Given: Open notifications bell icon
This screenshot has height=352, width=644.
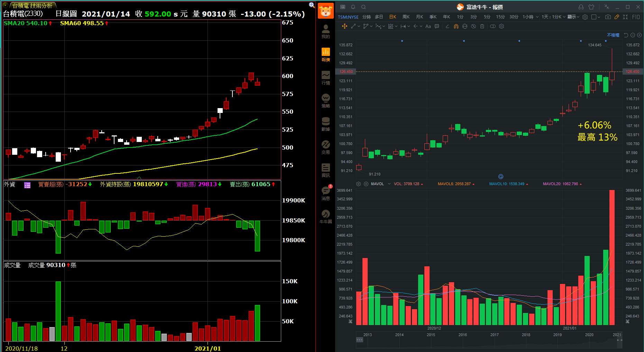Looking at the screenshot, I should pos(353,7).
